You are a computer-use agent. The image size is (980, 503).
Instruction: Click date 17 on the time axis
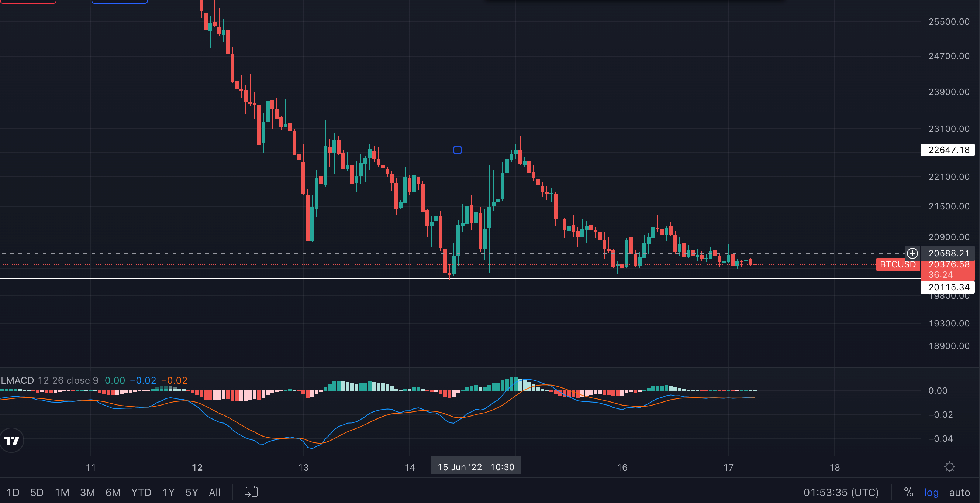point(728,467)
